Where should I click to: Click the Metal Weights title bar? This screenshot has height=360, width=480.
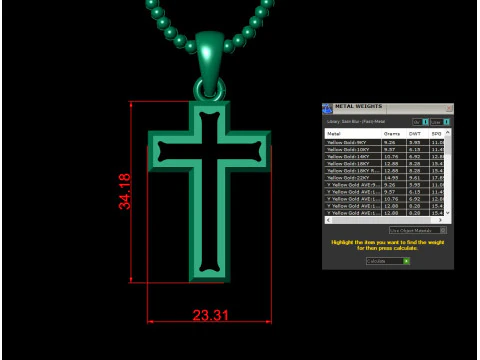click(x=388, y=108)
